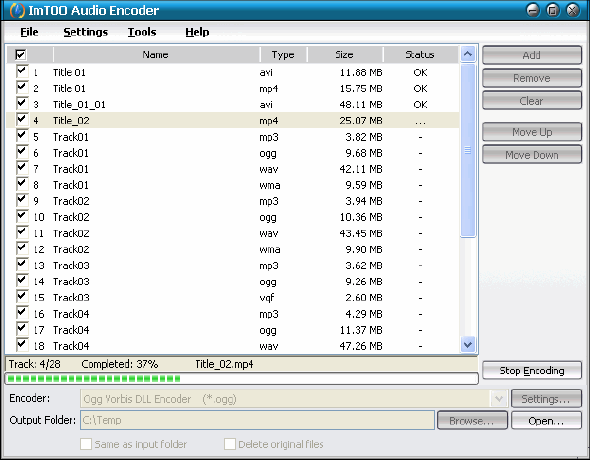590x460 pixels.
Task: Uncheck row 15 Track03 vqf checkbox
Action: tap(22, 297)
